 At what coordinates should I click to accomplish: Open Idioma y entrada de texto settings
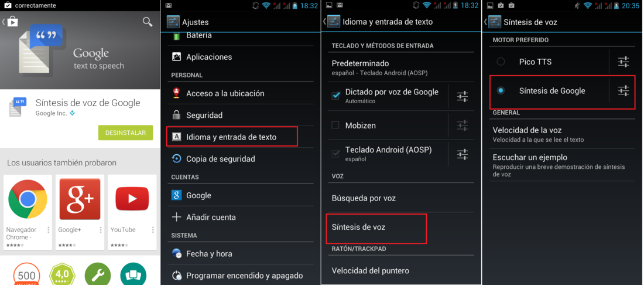point(232,137)
